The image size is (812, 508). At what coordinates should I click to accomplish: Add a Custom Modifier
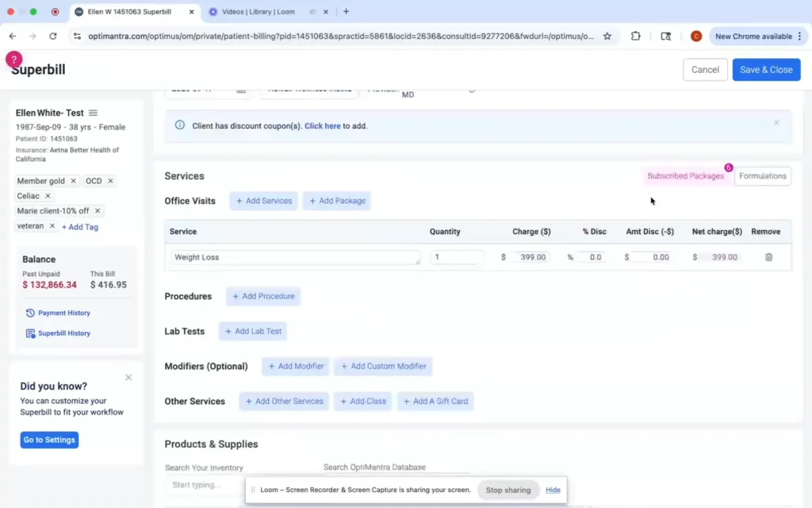383,367
